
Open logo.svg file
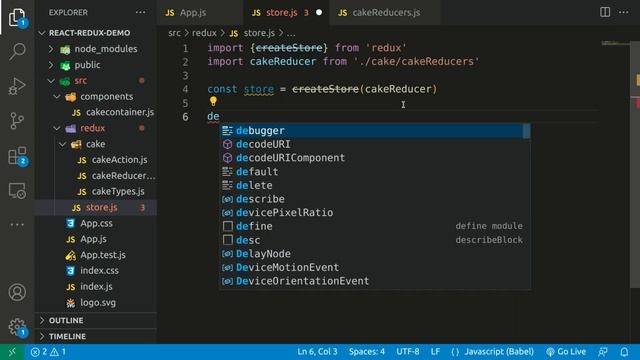coord(96,302)
